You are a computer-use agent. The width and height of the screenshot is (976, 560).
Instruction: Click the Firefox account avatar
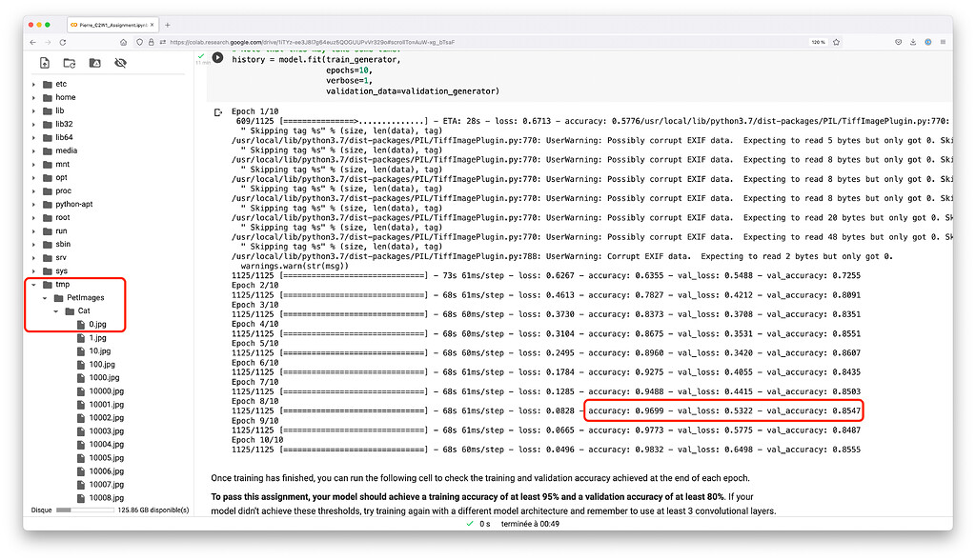pos(928,42)
